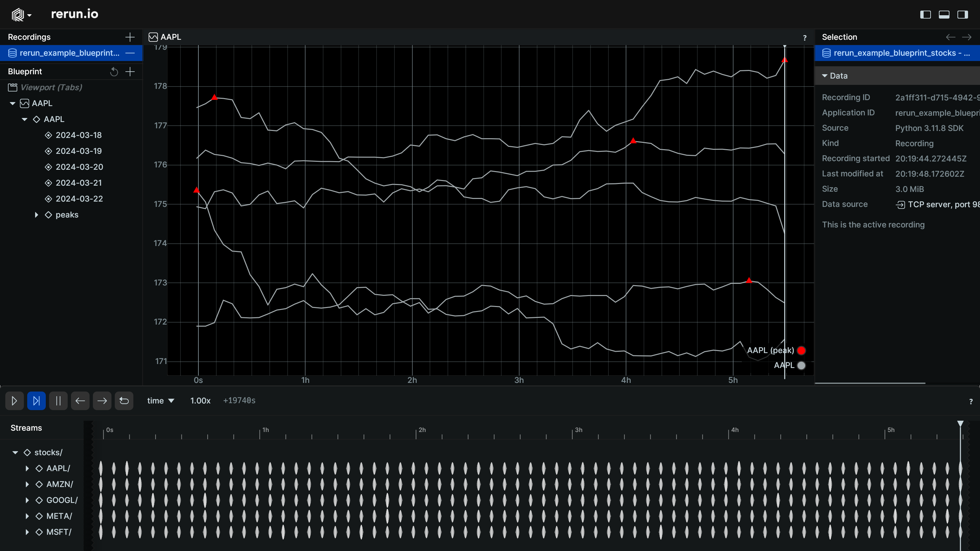The width and height of the screenshot is (980, 551).
Task: Expand the AAPL/ stream
Action: [x=27, y=468]
